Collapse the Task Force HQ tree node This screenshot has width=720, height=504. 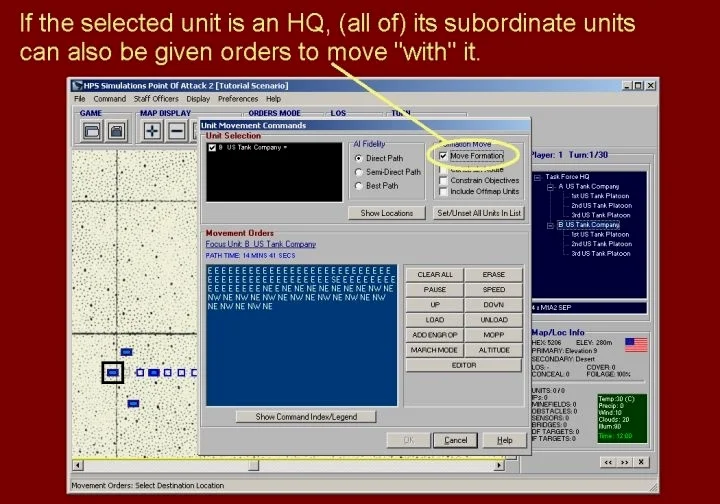coord(537,177)
